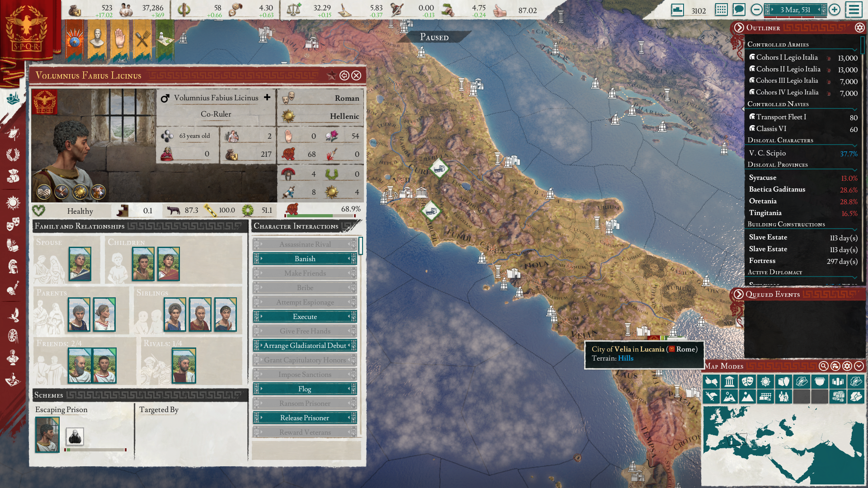Decrease game speed with minus button
The image size is (868, 488).
point(756,9)
